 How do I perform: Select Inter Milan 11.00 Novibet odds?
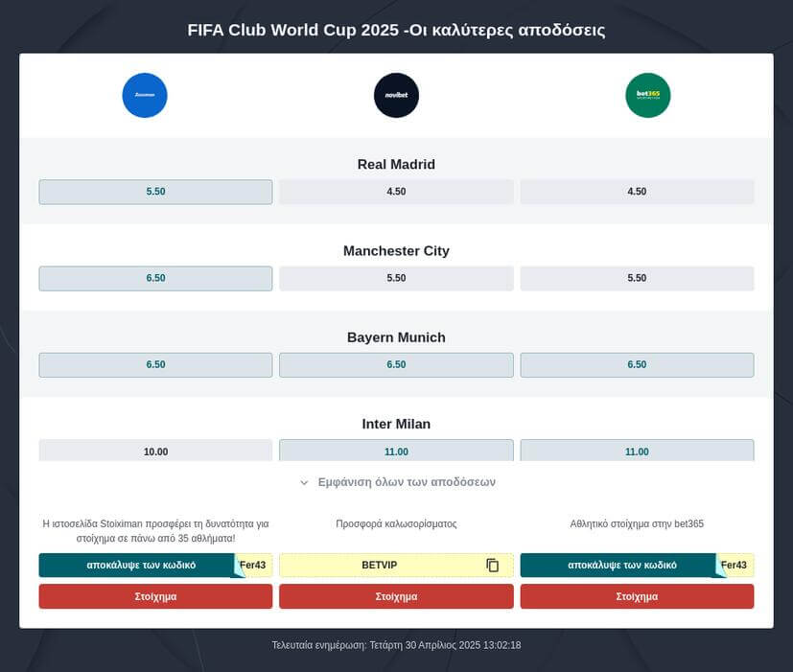(x=396, y=451)
